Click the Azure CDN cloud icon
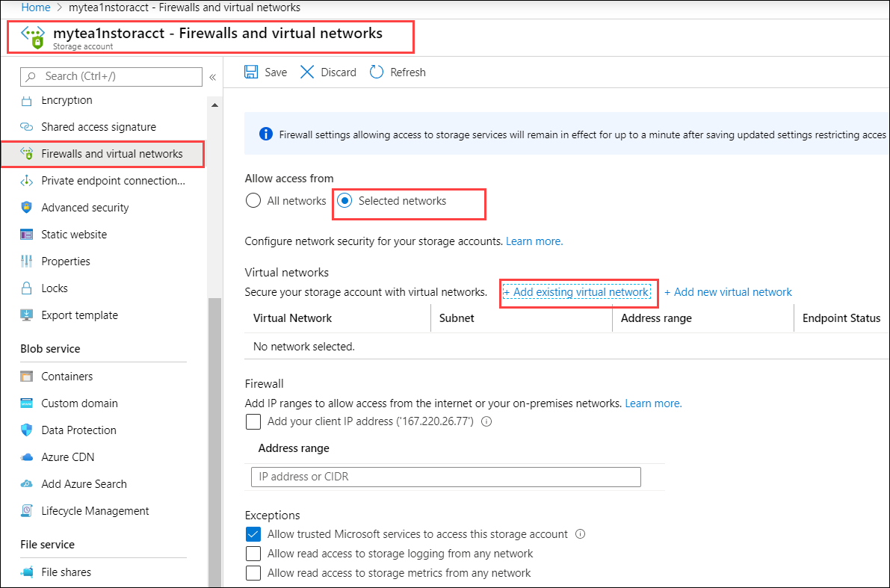 click(27, 457)
